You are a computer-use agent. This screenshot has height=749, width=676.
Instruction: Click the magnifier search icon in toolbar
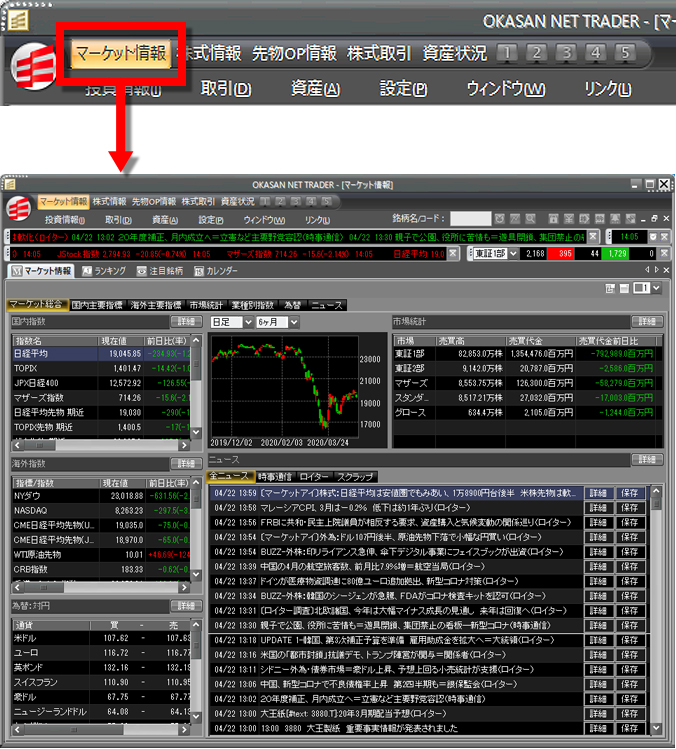click(530, 219)
